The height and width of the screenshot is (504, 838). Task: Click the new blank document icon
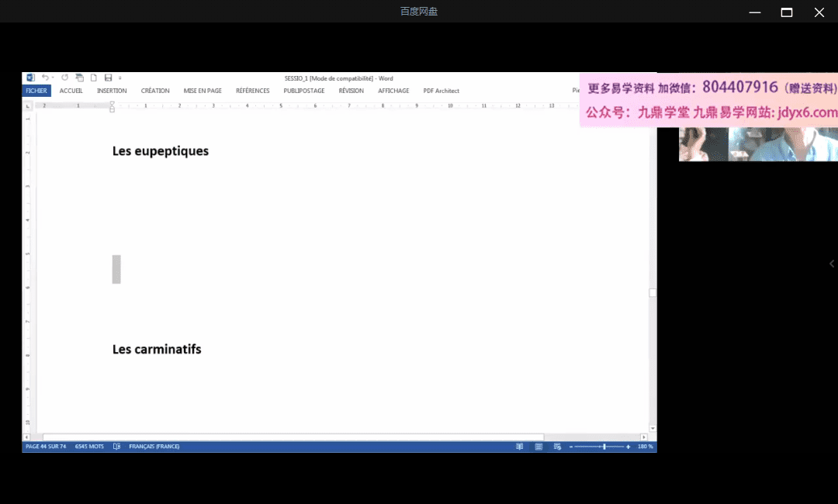[94, 78]
